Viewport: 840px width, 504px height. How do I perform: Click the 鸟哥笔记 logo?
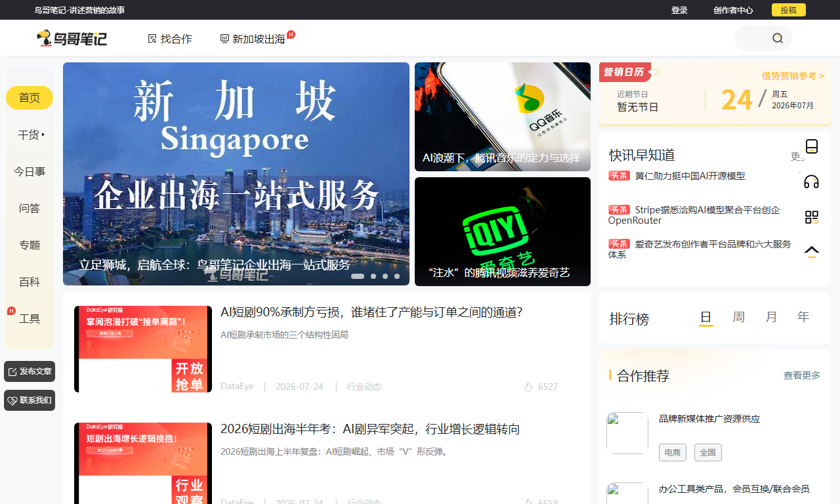coord(72,39)
